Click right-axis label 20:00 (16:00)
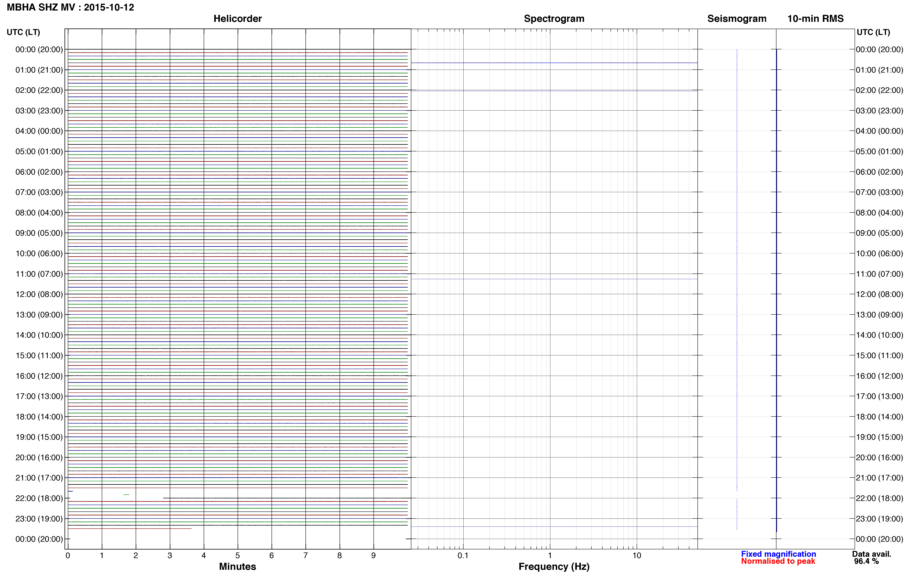The image size is (924, 578). 880,458
